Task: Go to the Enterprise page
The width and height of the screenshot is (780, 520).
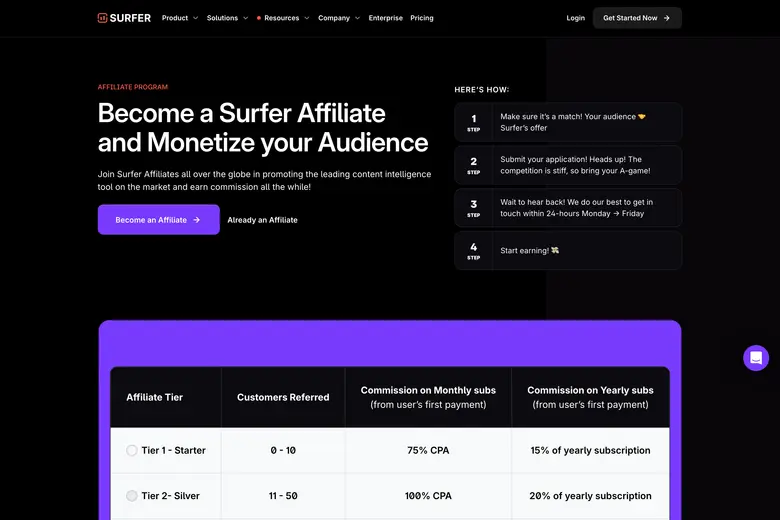Action: pyautogui.click(x=386, y=18)
